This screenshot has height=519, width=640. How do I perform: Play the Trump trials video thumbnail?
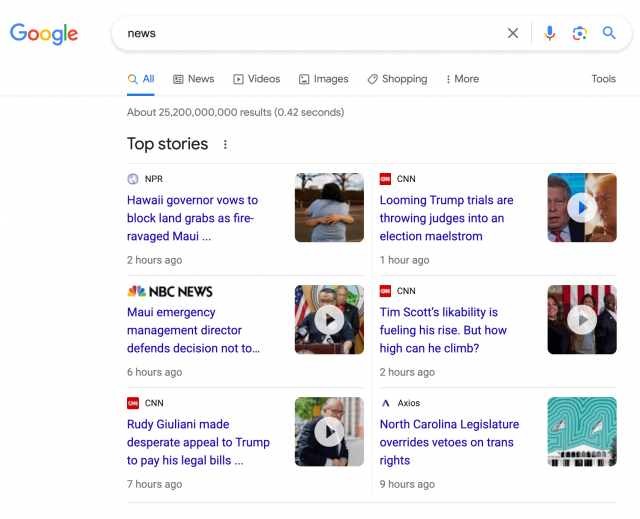coord(582,207)
